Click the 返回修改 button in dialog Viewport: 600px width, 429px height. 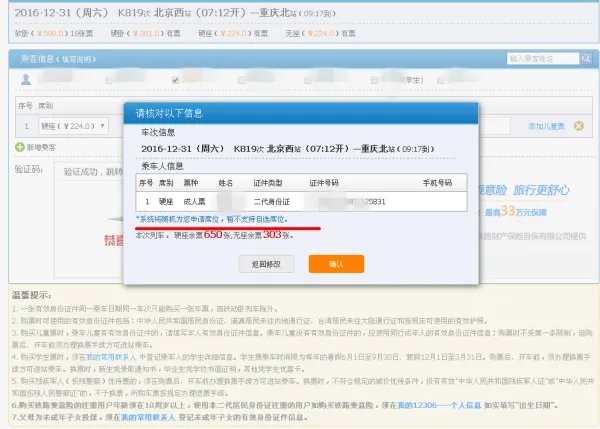coord(266,264)
